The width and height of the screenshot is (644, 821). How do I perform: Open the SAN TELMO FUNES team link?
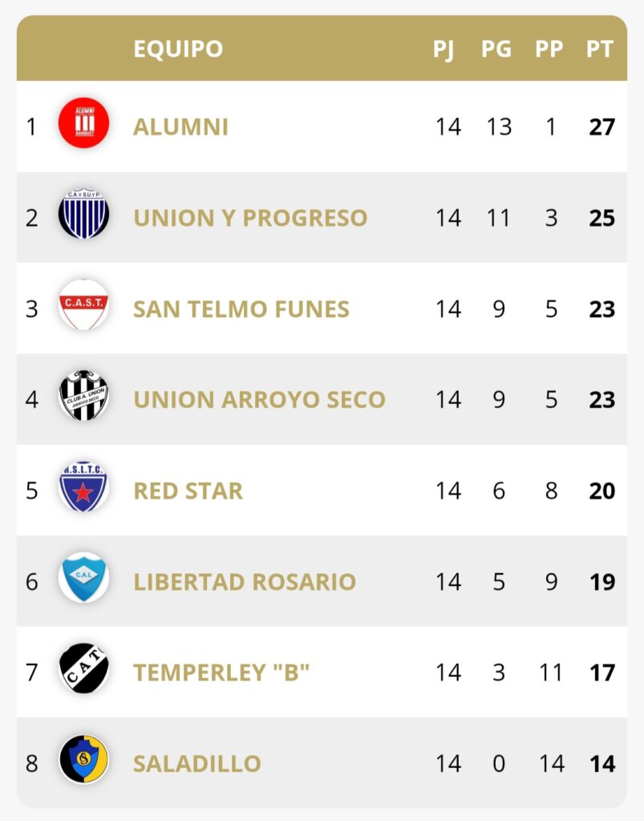pyautogui.click(x=241, y=309)
